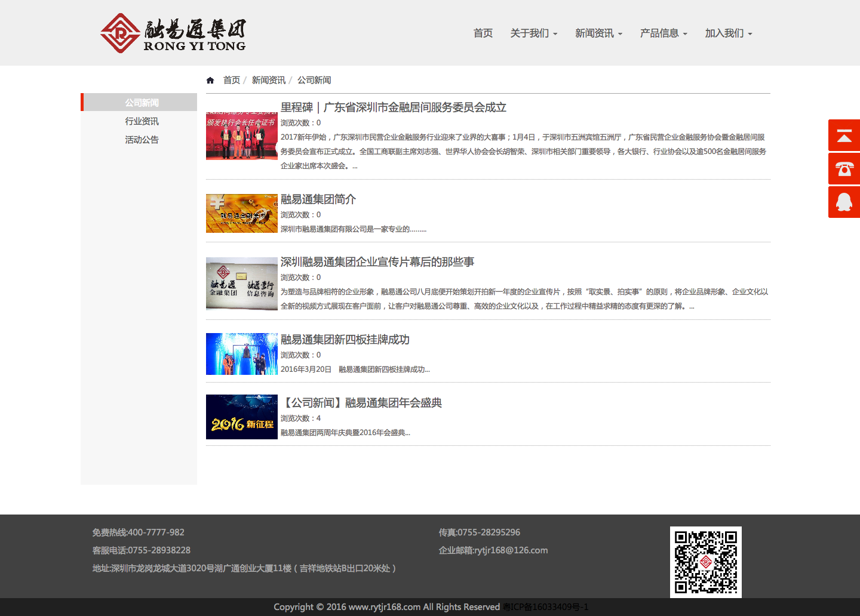Select the 行业资讯 sidebar item
This screenshot has width=860, height=616.
(x=142, y=121)
